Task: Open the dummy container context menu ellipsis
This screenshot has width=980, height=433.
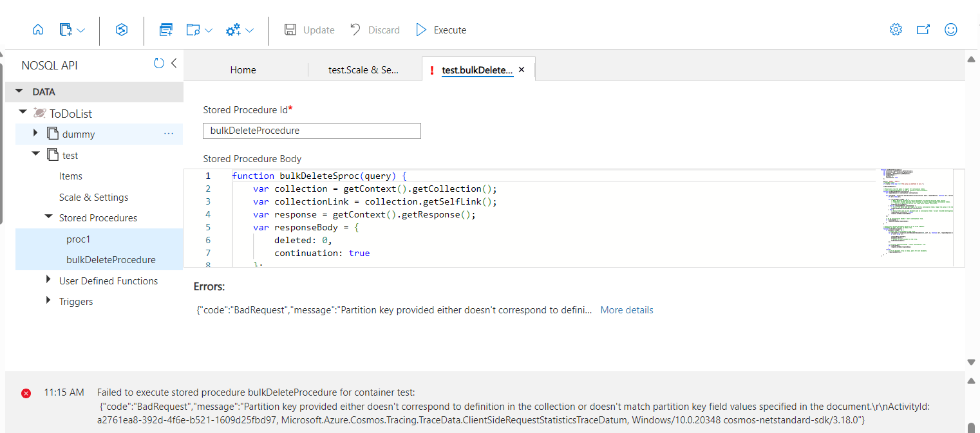Action: click(x=169, y=133)
